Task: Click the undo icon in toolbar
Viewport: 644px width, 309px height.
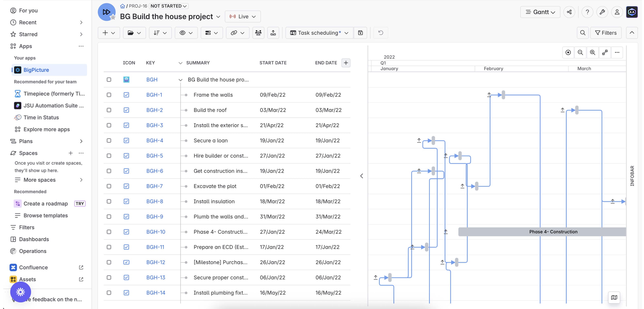Action: (x=381, y=33)
